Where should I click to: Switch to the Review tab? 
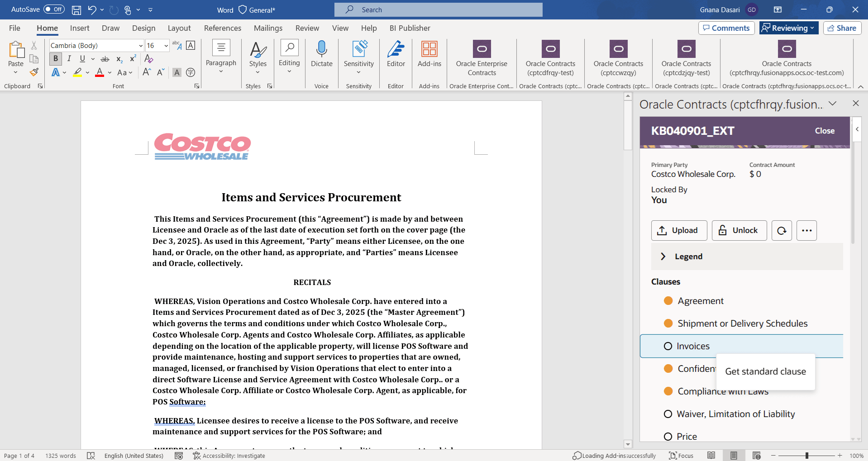307,28
